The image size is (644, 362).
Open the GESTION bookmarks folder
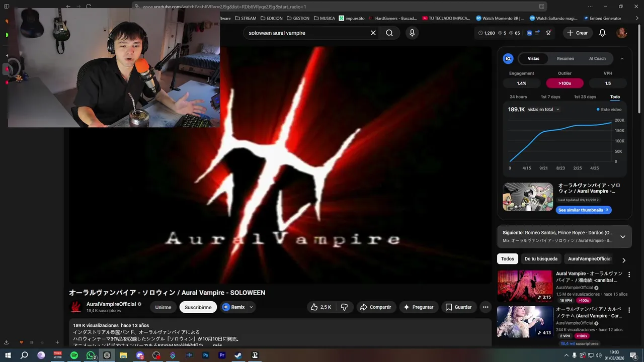[x=298, y=19]
